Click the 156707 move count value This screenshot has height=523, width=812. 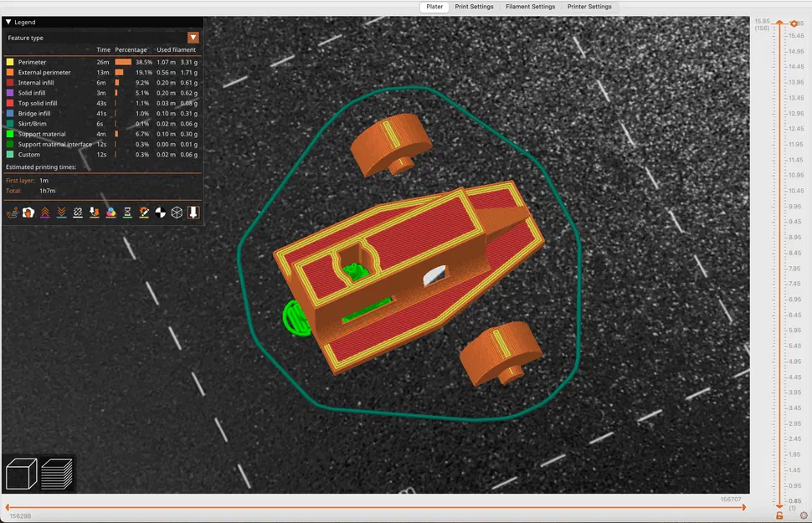(x=731, y=500)
